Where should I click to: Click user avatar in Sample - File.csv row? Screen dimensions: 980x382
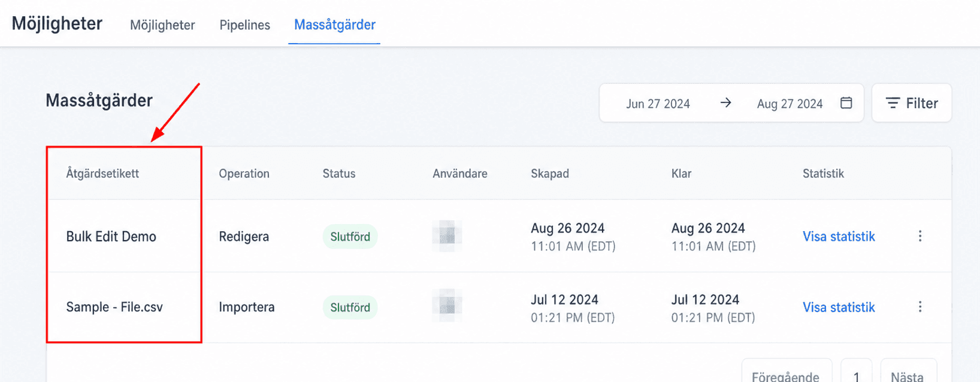click(447, 306)
